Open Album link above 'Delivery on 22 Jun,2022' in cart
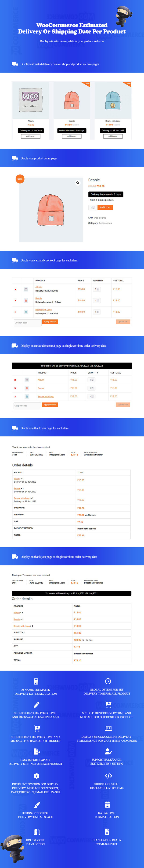The height and width of the screenshot is (868, 144). click(39, 287)
